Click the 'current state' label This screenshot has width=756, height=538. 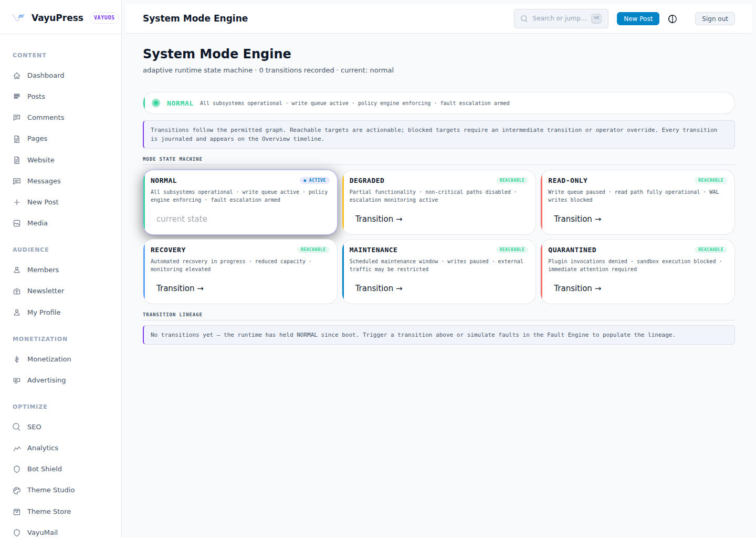(x=182, y=219)
